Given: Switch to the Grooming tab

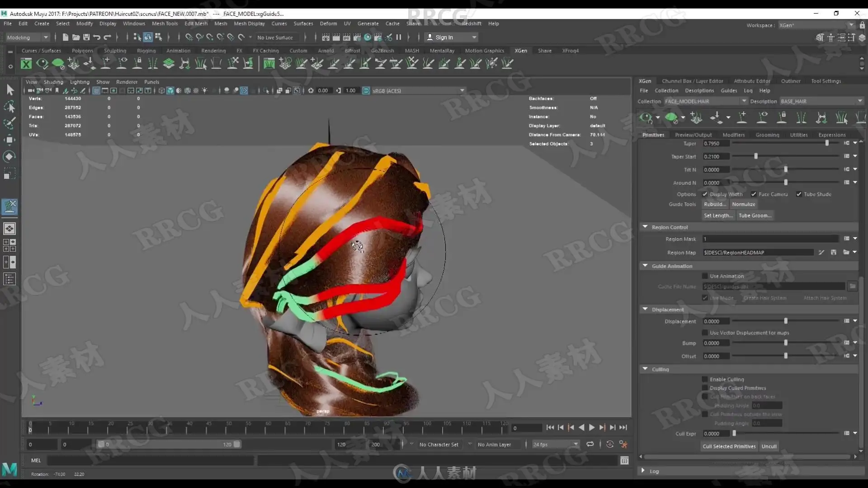Looking at the screenshot, I should (767, 135).
